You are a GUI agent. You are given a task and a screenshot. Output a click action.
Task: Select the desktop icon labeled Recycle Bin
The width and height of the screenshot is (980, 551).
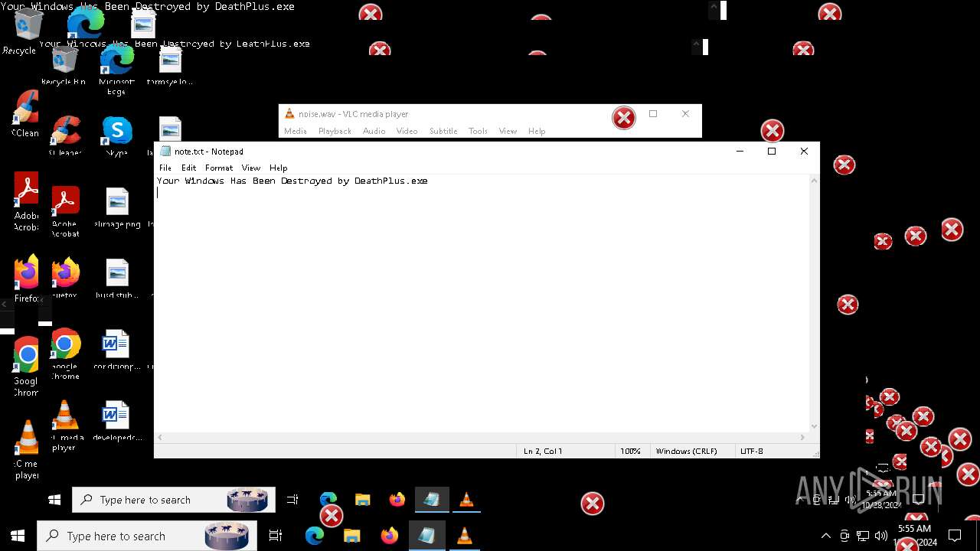(x=64, y=65)
